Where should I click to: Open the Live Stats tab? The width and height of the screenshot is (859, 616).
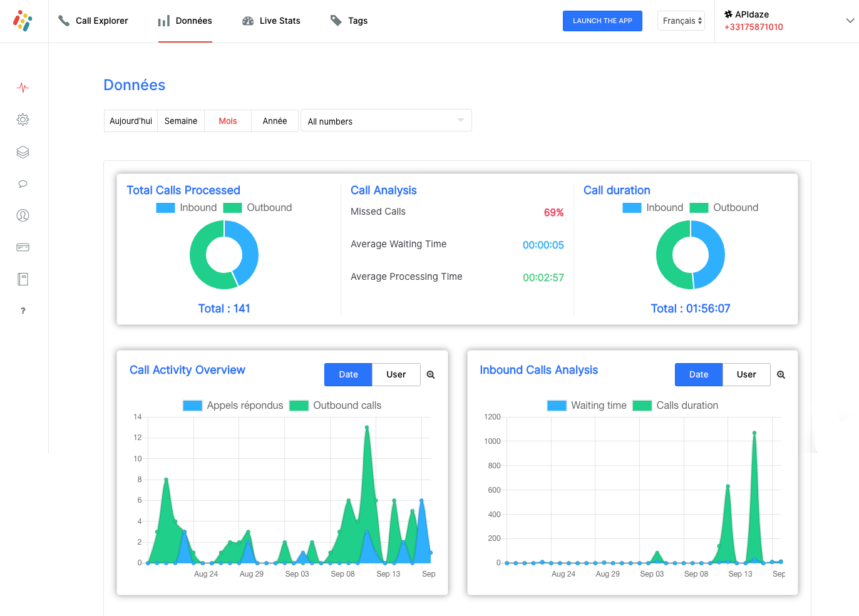tap(271, 21)
